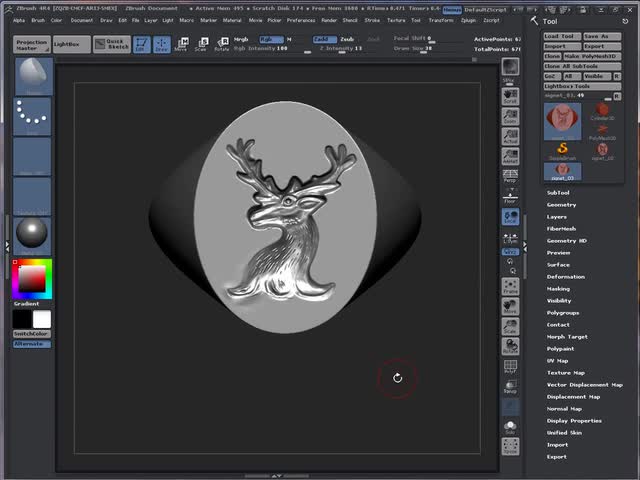640x480 pixels.
Task: Click the Zoom canvas icon
Action: coord(510,115)
